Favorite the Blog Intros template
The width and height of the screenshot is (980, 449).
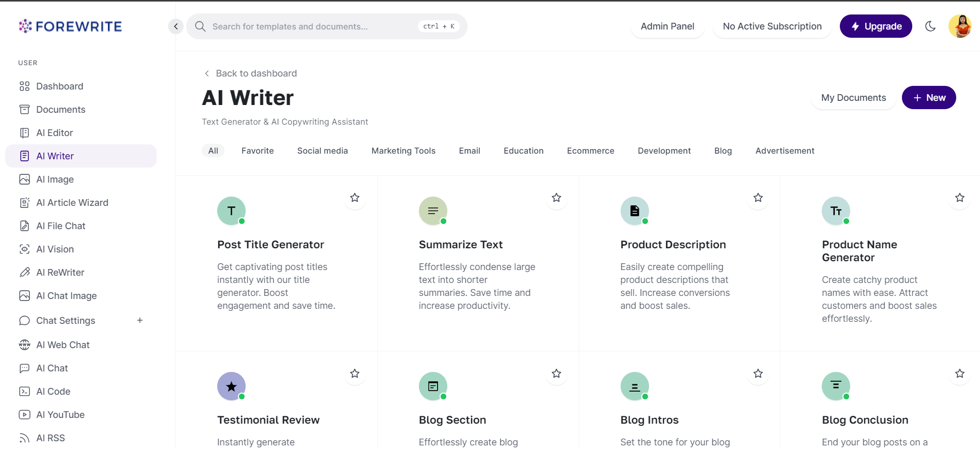[x=758, y=373]
